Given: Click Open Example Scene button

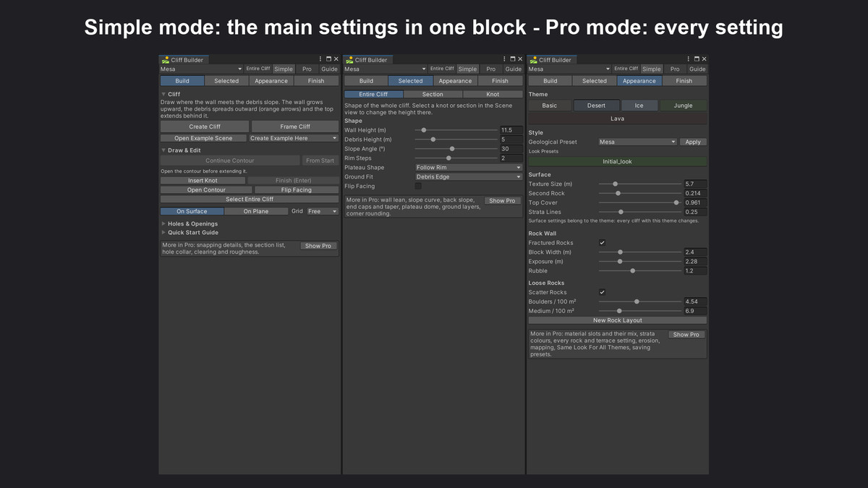Looking at the screenshot, I should coord(203,138).
